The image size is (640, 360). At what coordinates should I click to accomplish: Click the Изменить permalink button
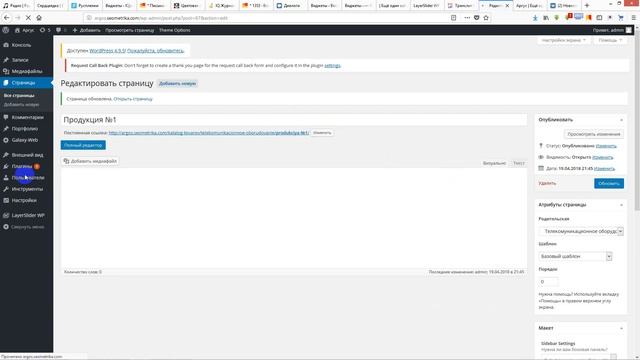(322, 133)
